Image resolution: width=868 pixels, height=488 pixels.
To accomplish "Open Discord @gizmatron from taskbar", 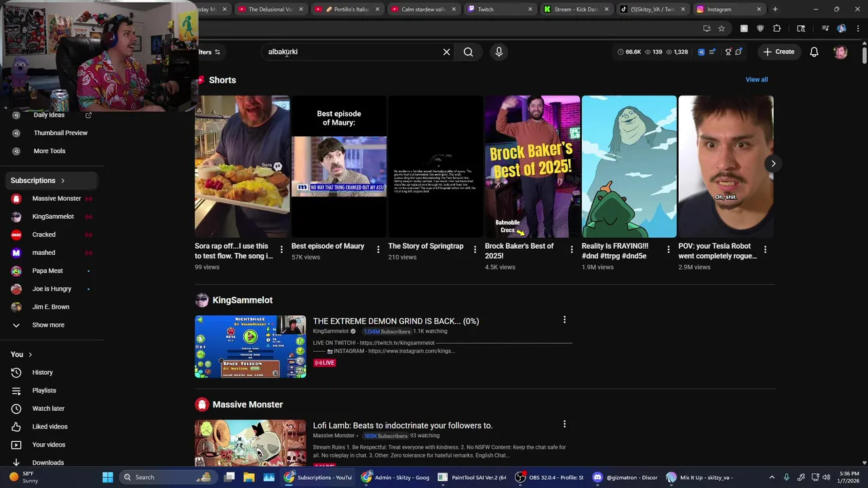I will 626,477.
